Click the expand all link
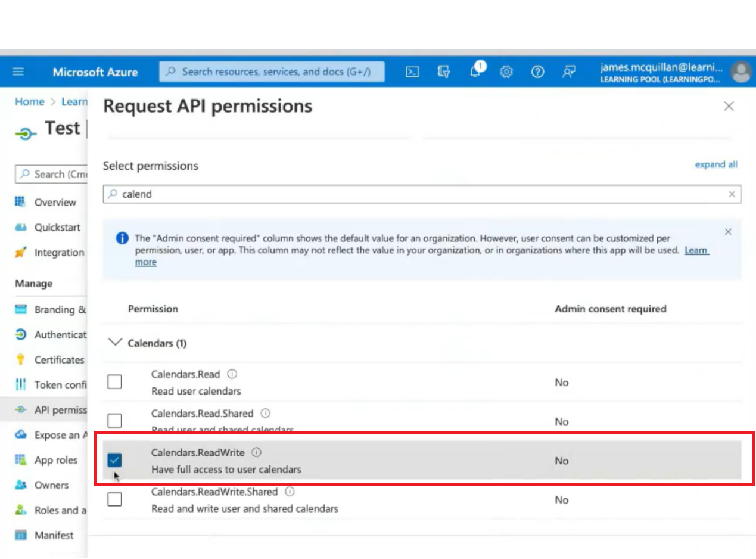 point(715,165)
